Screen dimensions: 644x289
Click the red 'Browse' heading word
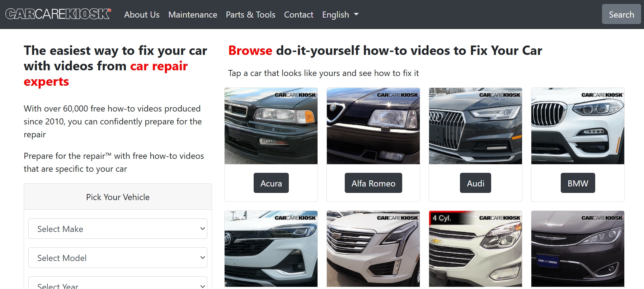[250, 51]
